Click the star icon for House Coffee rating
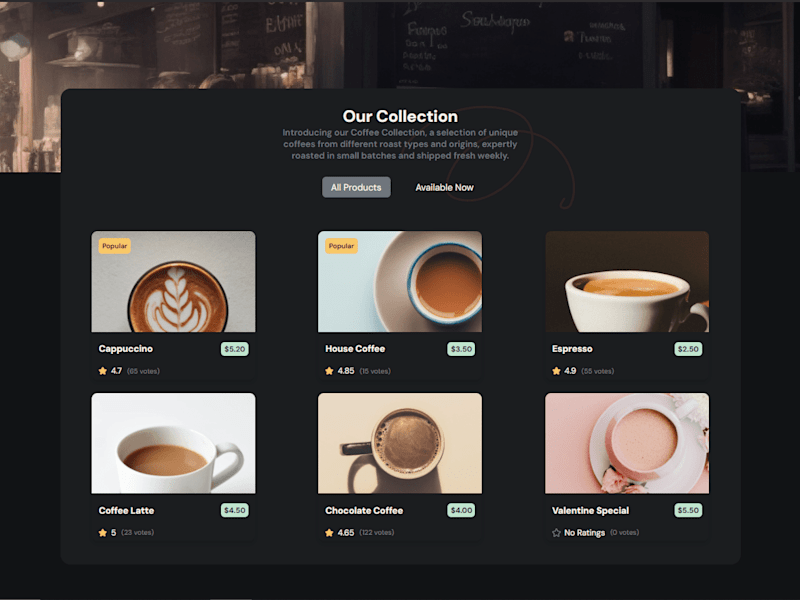 coord(329,371)
